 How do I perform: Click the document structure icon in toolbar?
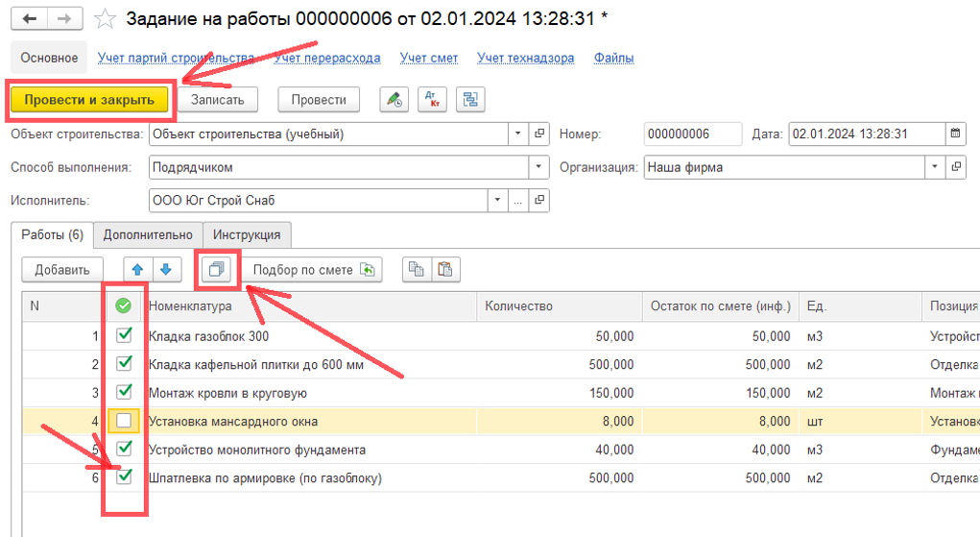(x=470, y=100)
